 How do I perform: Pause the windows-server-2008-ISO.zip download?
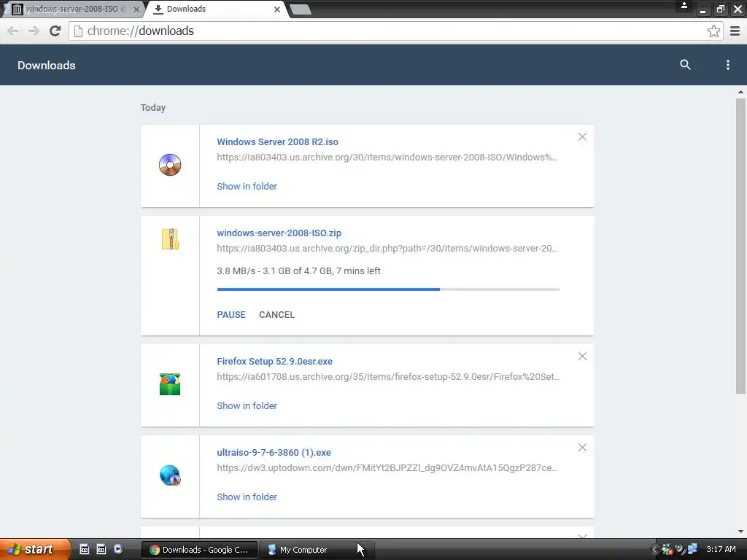click(x=231, y=315)
